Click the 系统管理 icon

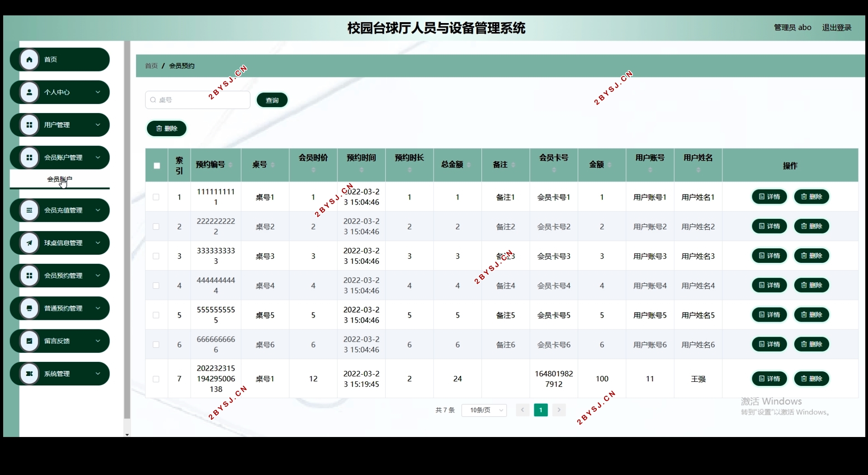[x=29, y=374]
